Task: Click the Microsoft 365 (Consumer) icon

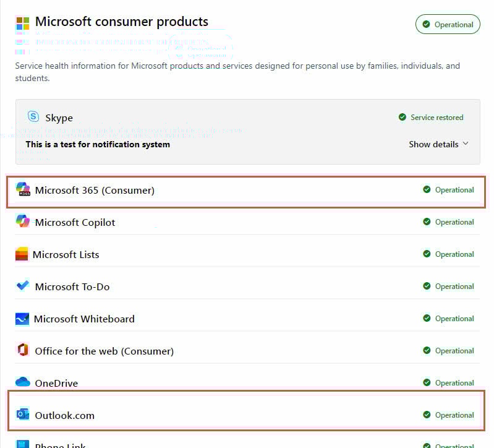Action: tap(23, 189)
